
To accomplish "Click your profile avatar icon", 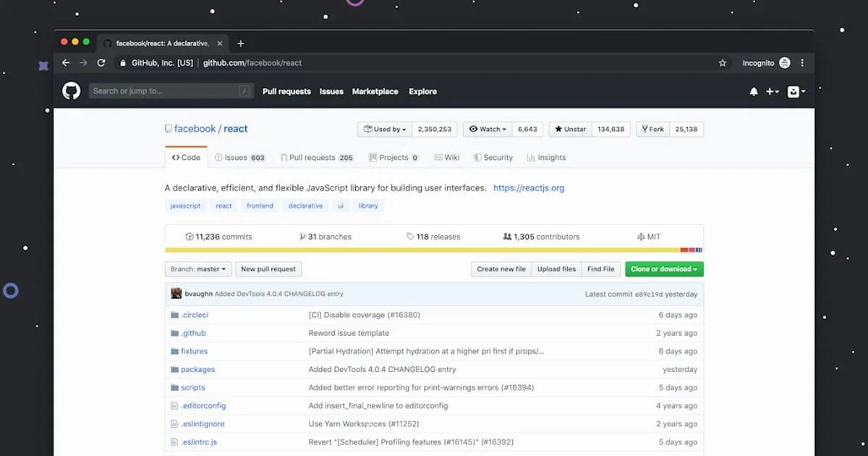I will pyautogui.click(x=793, y=91).
